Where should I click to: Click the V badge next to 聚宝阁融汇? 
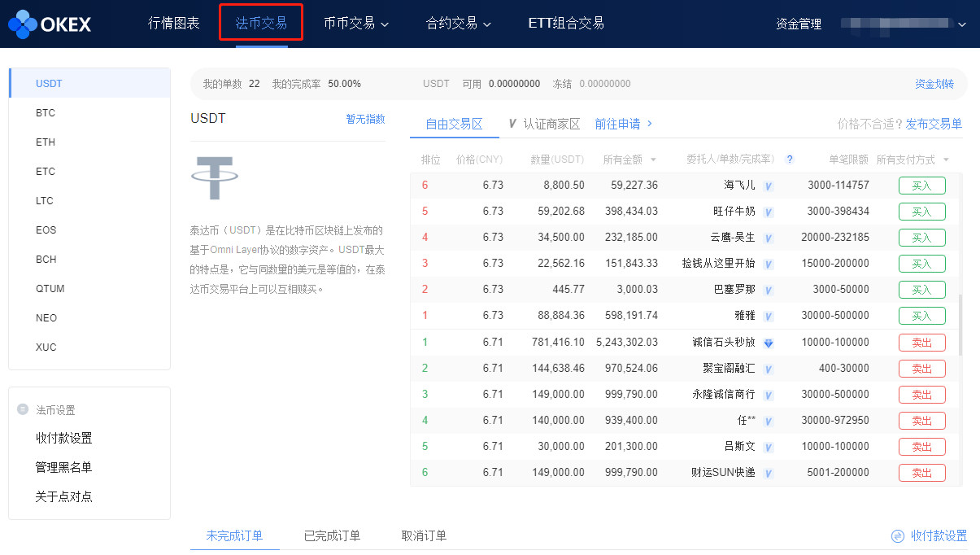769,369
